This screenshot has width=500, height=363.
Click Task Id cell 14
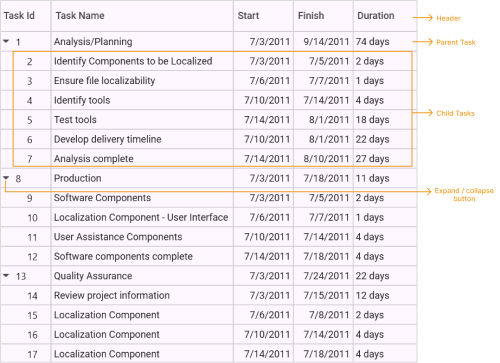pos(32,296)
